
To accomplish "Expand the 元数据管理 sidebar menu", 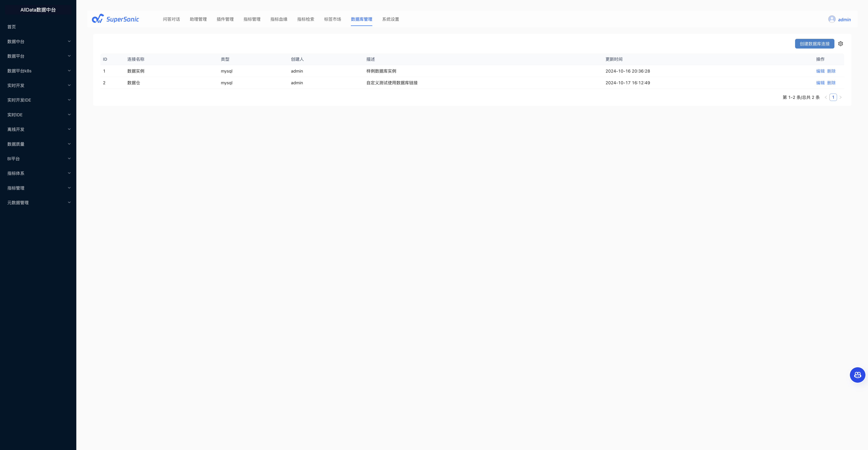I will tap(38, 203).
